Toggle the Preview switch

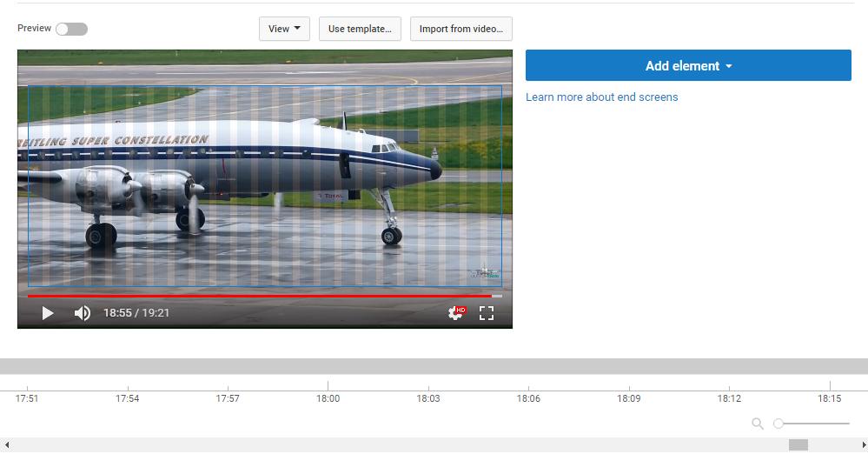click(72, 29)
